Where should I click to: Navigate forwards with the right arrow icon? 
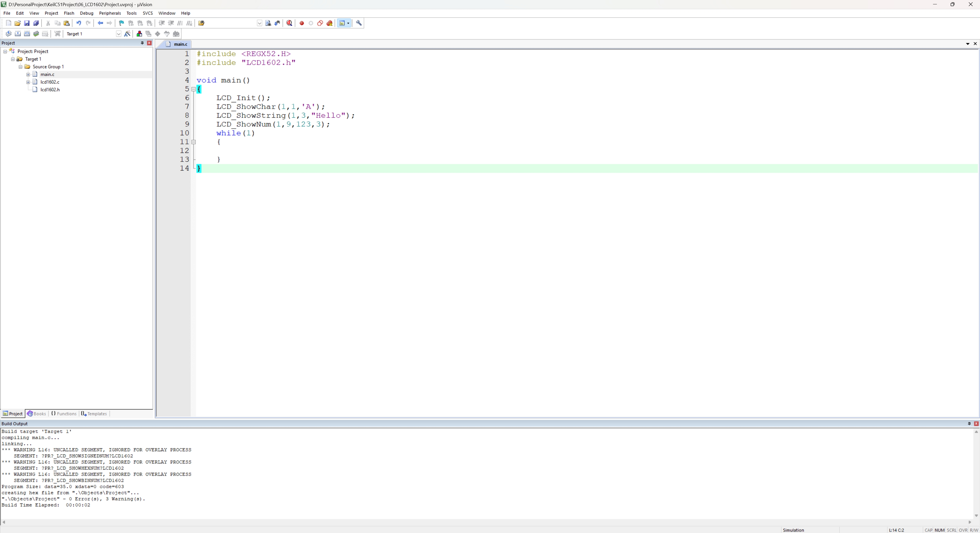[x=109, y=23]
